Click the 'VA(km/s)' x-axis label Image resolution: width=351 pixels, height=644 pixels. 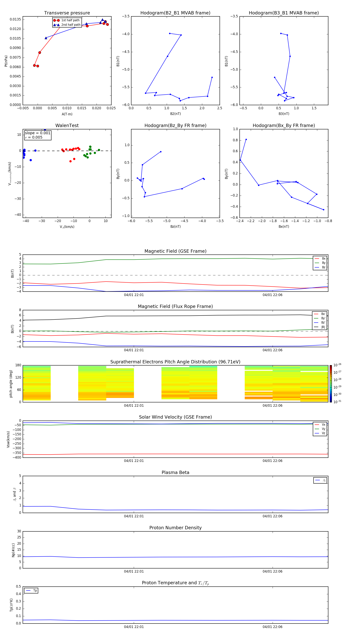pyautogui.click(x=67, y=227)
